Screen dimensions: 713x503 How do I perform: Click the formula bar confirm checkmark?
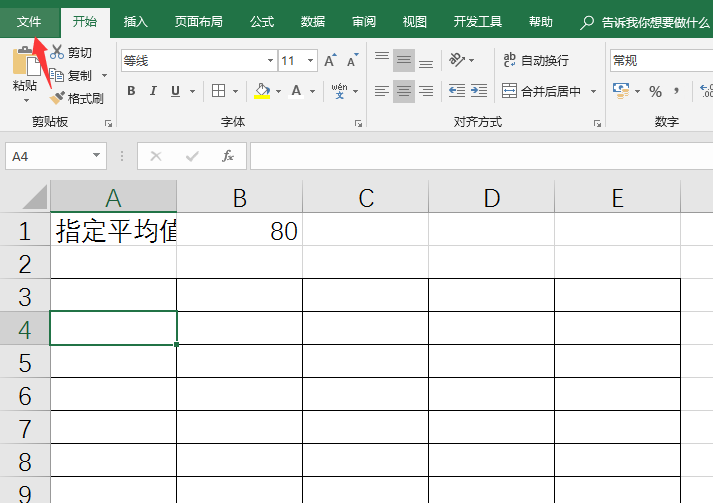coord(192,156)
